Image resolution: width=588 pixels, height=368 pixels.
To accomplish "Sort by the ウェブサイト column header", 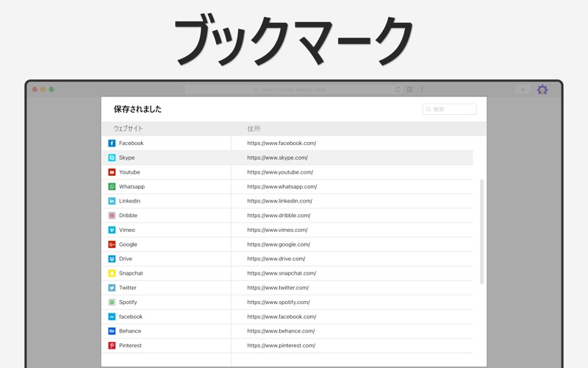I will click(x=128, y=128).
